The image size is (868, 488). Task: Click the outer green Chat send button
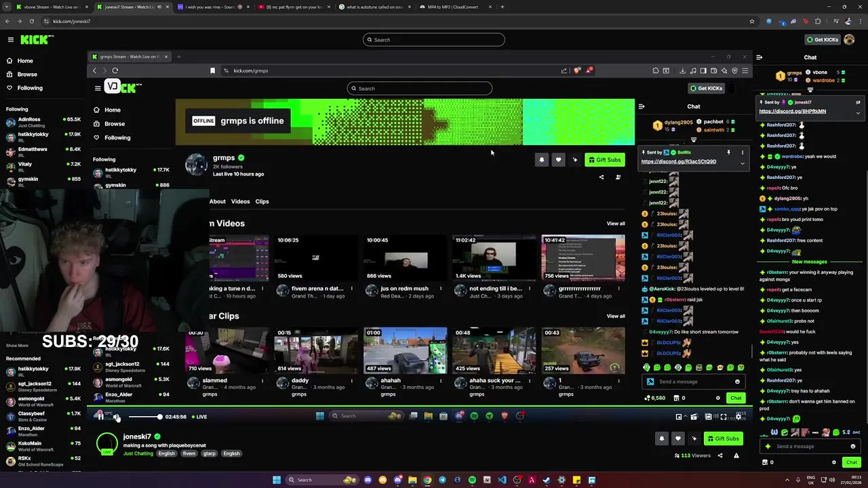pyautogui.click(x=852, y=462)
